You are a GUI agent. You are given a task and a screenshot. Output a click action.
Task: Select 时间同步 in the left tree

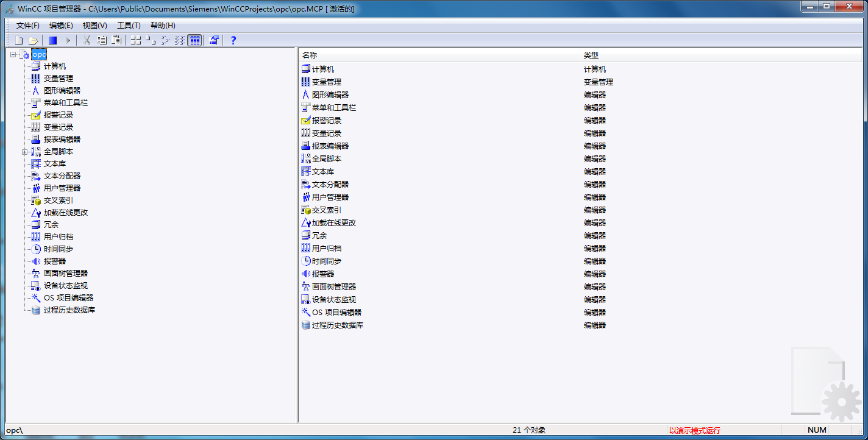[x=59, y=249]
